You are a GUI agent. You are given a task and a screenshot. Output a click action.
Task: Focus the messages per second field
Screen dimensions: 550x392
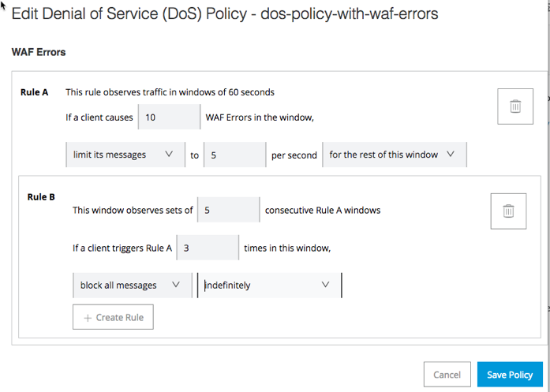coord(234,155)
